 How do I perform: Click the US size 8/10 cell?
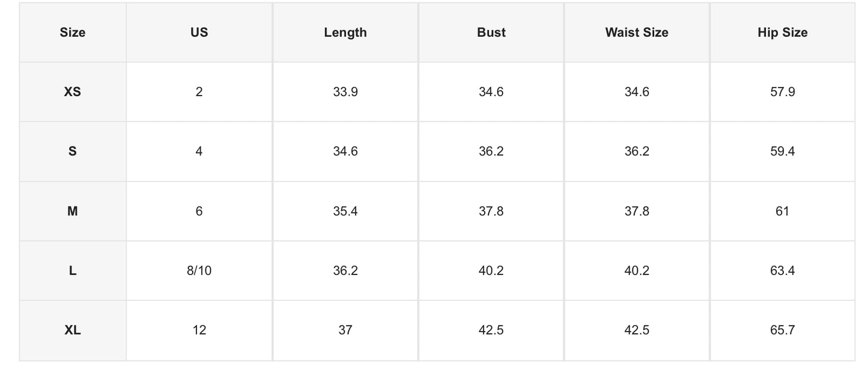(199, 270)
